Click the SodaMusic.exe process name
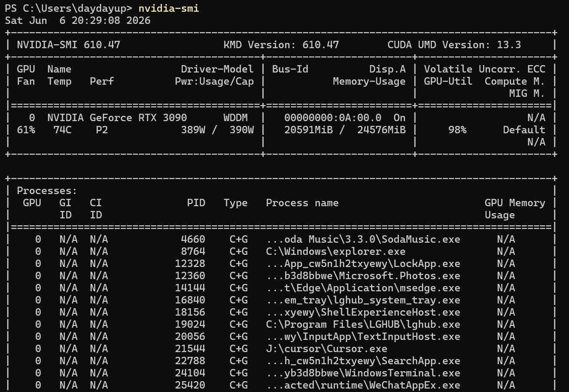The width and height of the screenshot is (569, 392). point(363,239)
